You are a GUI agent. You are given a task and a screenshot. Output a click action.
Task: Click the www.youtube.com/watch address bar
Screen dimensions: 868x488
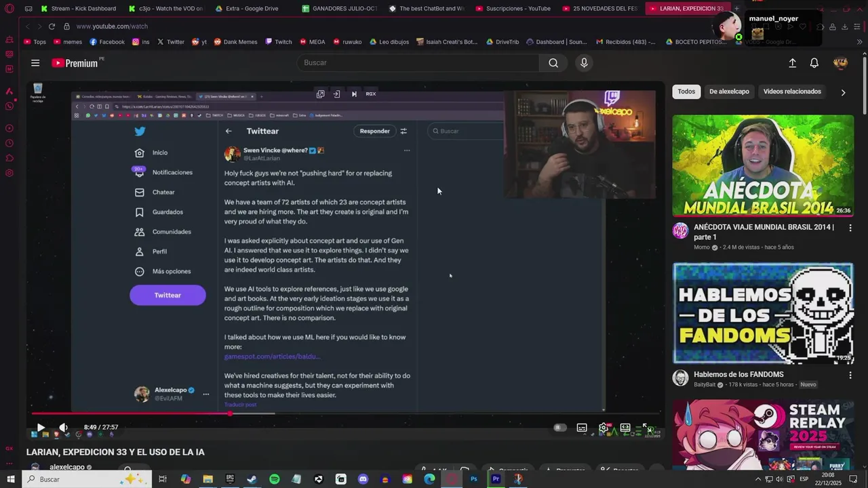point(112,26)
